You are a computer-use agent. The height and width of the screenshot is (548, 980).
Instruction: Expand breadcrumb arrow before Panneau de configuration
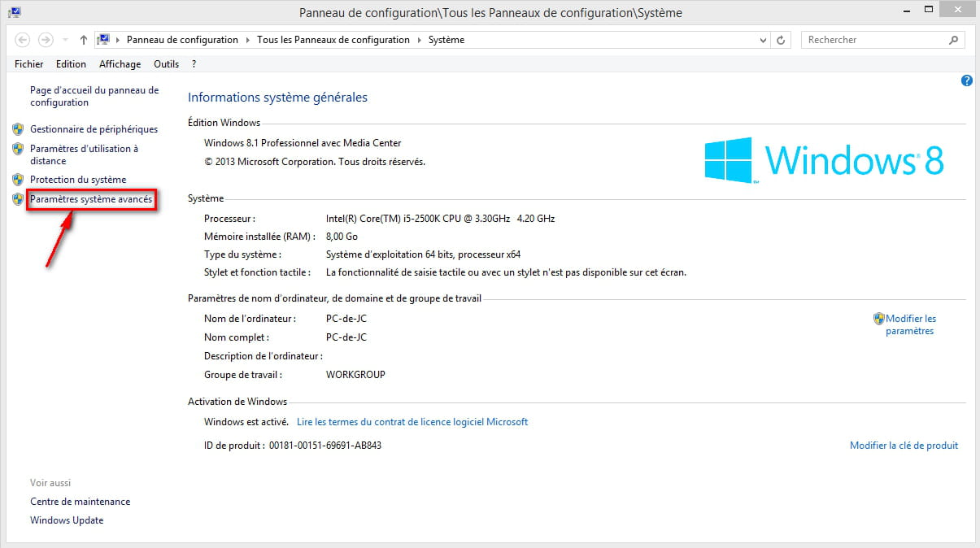pos(118,40)
